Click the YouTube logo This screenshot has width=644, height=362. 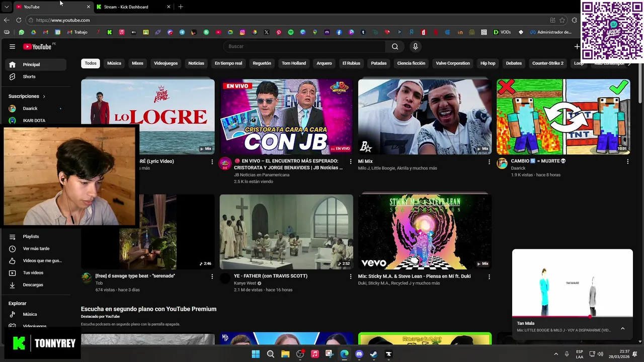click(37, 46)
